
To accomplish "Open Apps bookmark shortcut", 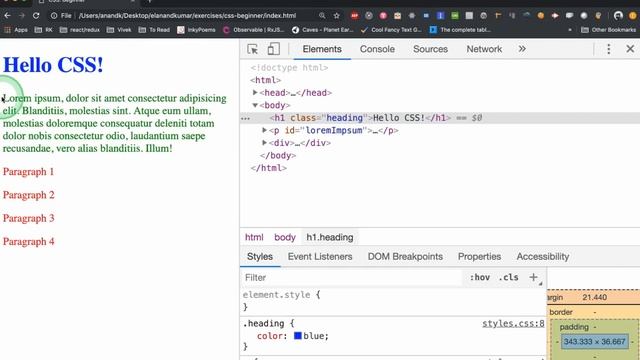I will pos(16,30).
